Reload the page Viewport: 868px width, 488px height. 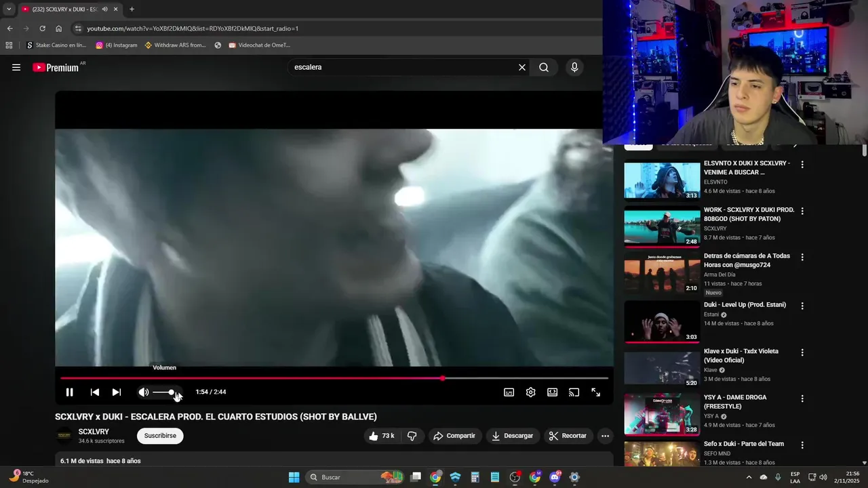[42, 28]
